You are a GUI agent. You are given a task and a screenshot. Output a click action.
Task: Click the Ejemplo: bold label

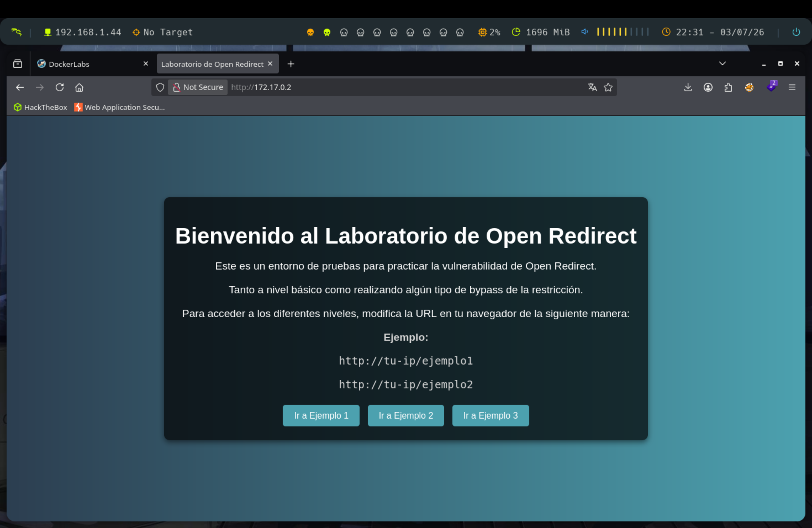click(x=406, y=337)
